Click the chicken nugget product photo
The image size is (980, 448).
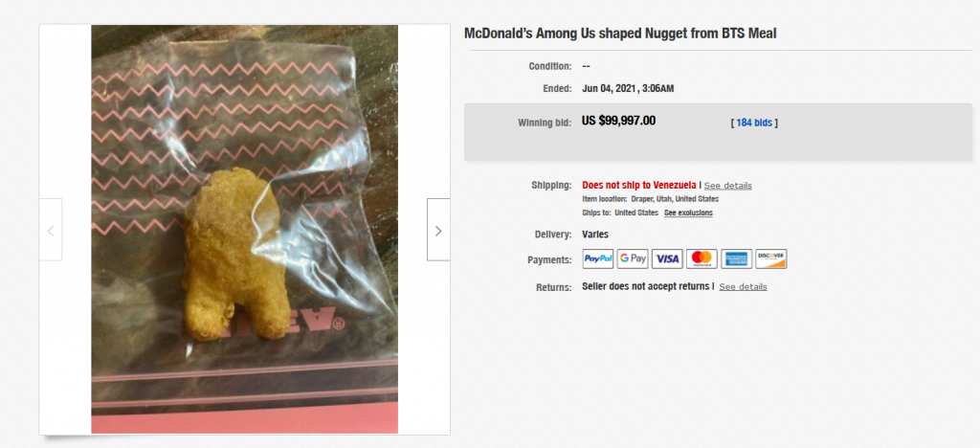click(x=244, y=230)
